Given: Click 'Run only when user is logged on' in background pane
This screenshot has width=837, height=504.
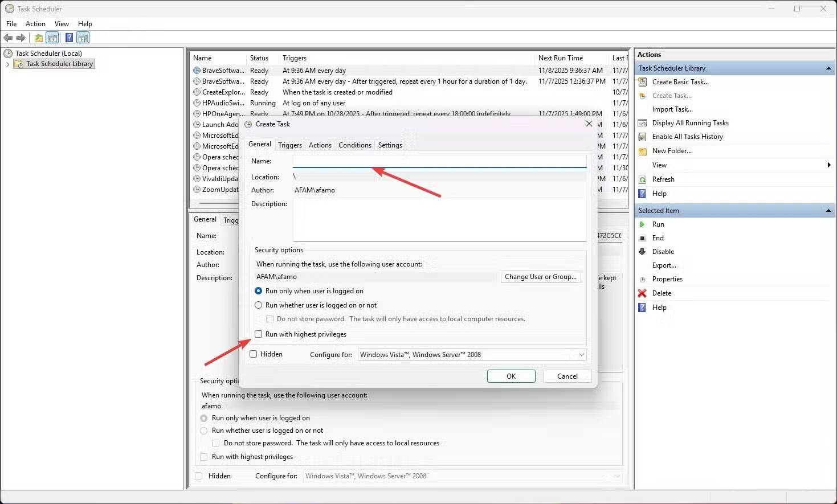Looking at the screenshot, I should point(204,418).
